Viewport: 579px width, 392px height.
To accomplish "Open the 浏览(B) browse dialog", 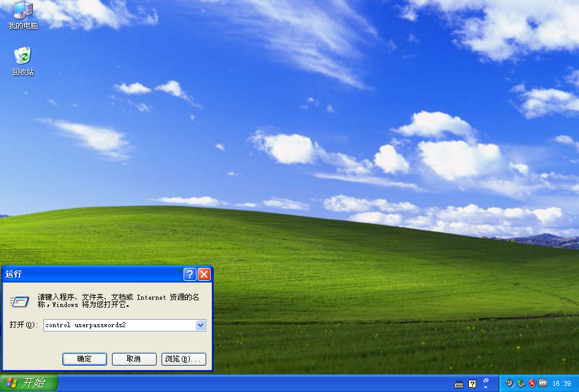I will pyautogui.click(x=184, y=359).
